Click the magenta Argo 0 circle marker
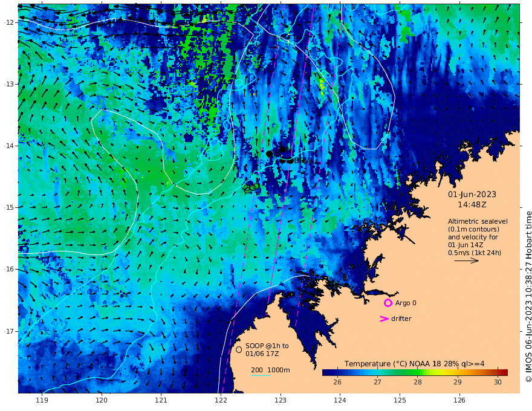The height and width of the screenshot is (411, 532). point(388,303)
